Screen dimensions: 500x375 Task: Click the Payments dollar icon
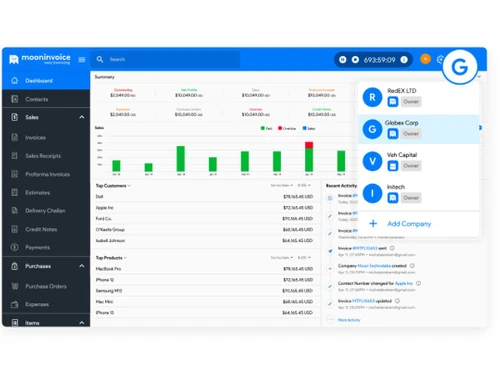point(14,247)
